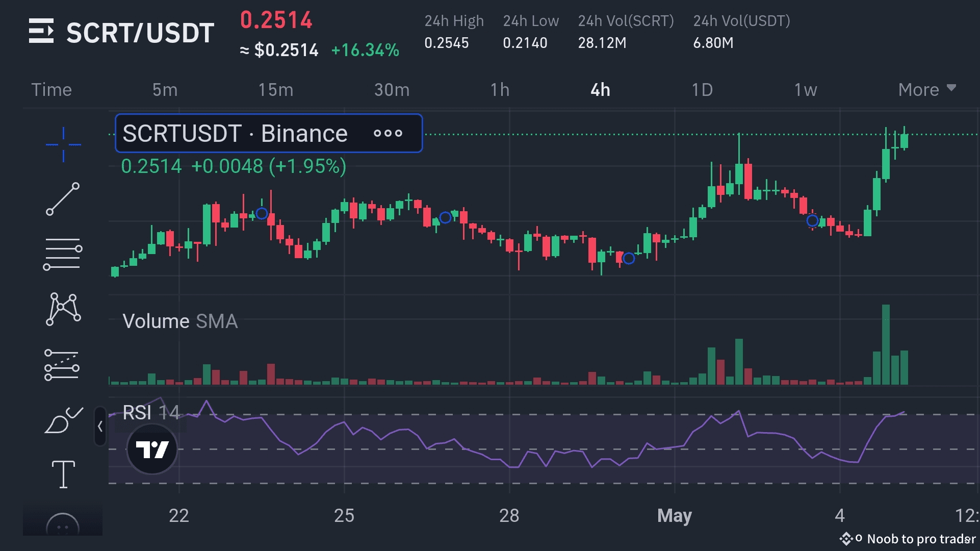Open the Fibonacci retracement lines tool
This screenshot has width=980, height=551.
[63, 254]
